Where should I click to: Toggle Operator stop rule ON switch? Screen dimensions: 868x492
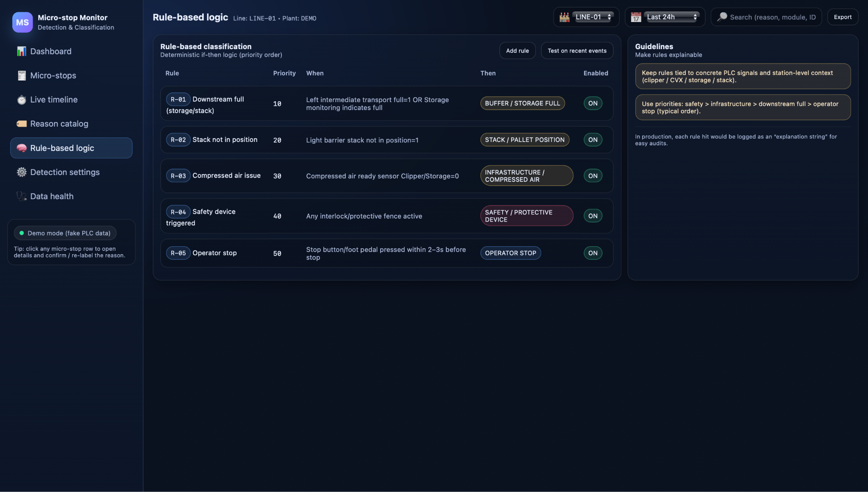(x=593, y=253)
